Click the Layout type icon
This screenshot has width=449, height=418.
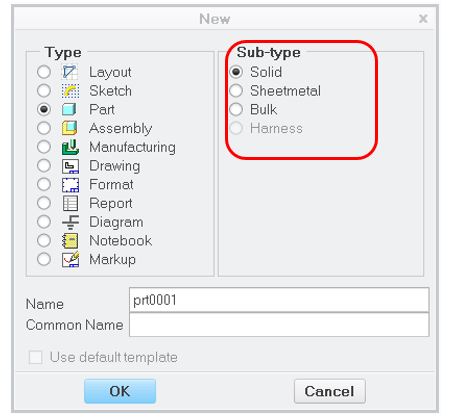tap(70, 72)
